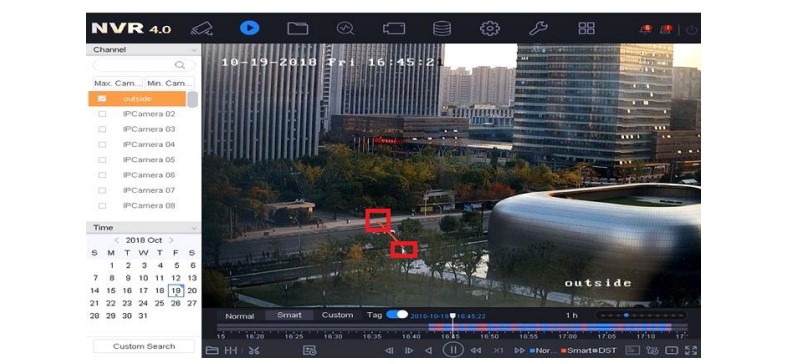Open the Camera management icon
Image resolution: width=811 pixels, height=364 pixels.
coord(394,28)
